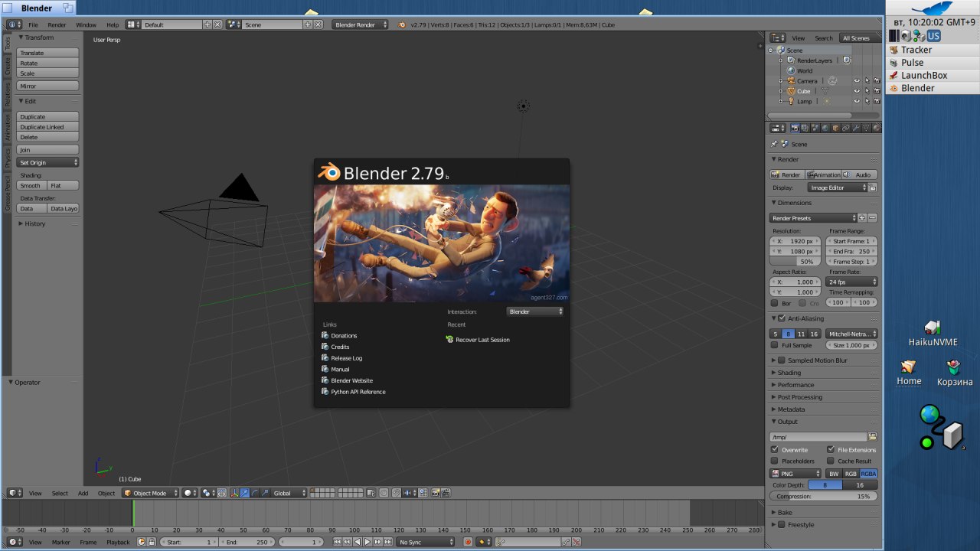Toggle visibility eye for the Cube object
Screen dimensions: 980x551
click(857, 91)
